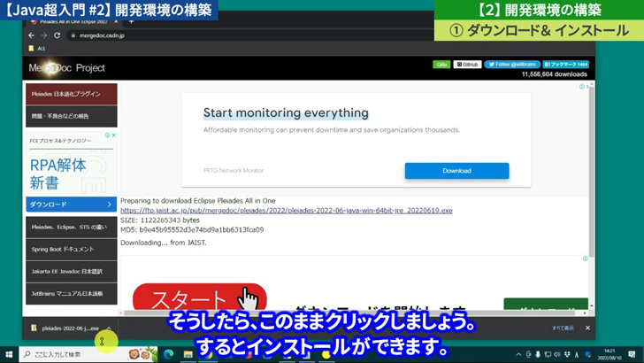The height and width of the screenshot is (363, 644).
Task: Click the pleiades-2022-06 ftp.jaist.ac.jp download link
Action: tap(287, 211)
